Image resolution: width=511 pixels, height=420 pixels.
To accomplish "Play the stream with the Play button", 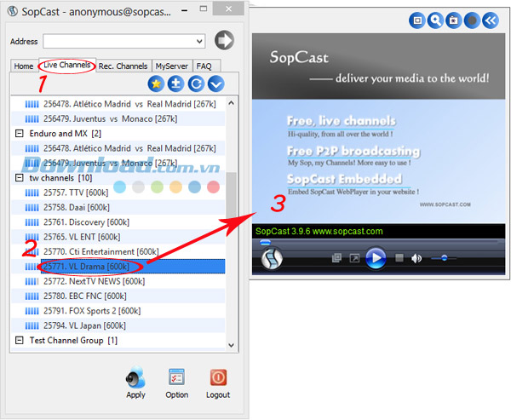I will pos(376,258).
